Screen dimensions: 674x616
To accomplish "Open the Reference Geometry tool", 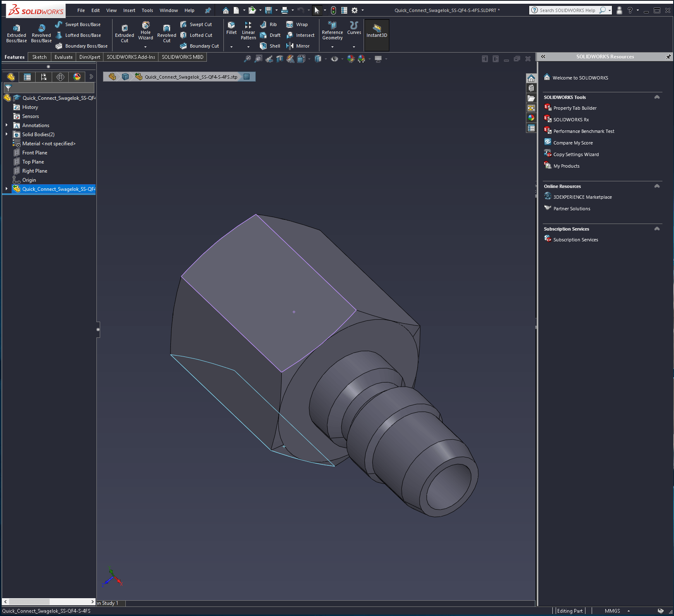I will (x=332, y=31).
